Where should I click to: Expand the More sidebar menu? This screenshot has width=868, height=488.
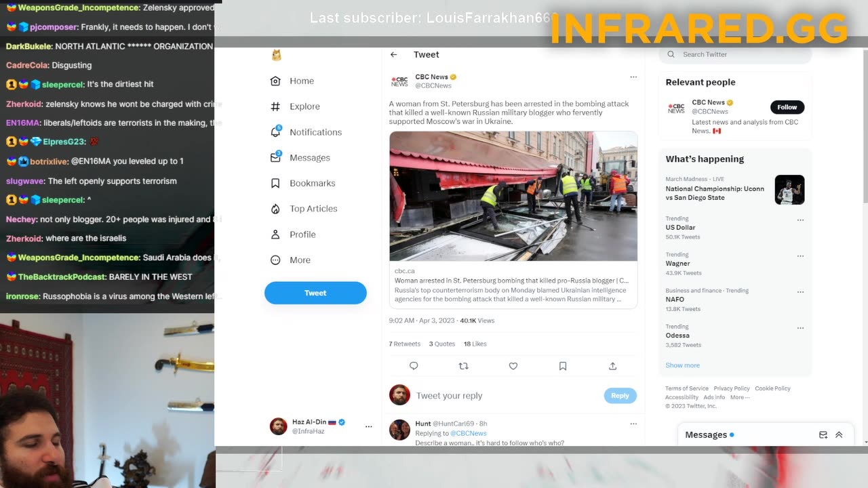click(300, 260)
